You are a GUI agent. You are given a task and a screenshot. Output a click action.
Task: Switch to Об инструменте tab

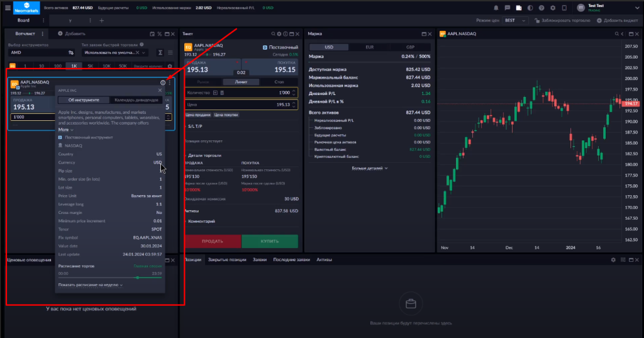[x=84, y=100]
